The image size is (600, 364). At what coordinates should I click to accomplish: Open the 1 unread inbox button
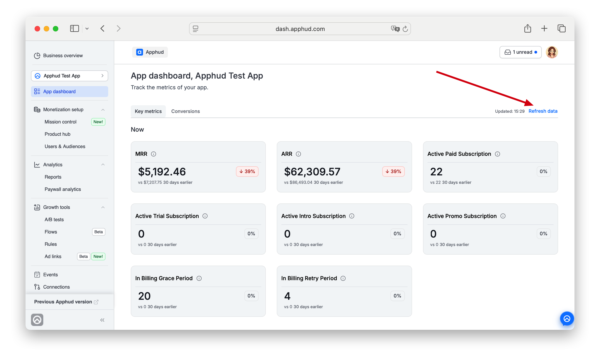520,52
